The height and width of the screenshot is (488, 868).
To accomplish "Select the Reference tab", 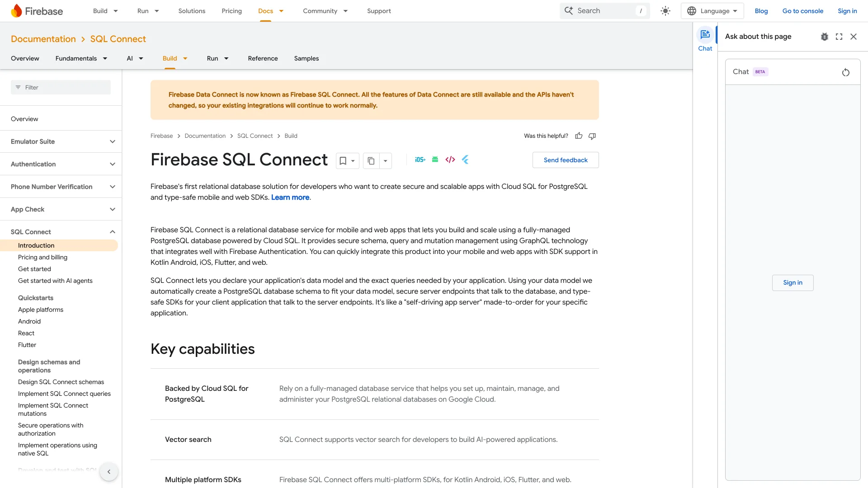I will click(263, 58).
